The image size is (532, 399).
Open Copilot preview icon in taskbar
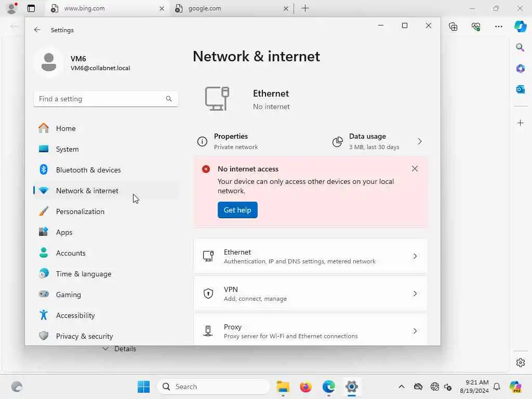pos(515,387)
